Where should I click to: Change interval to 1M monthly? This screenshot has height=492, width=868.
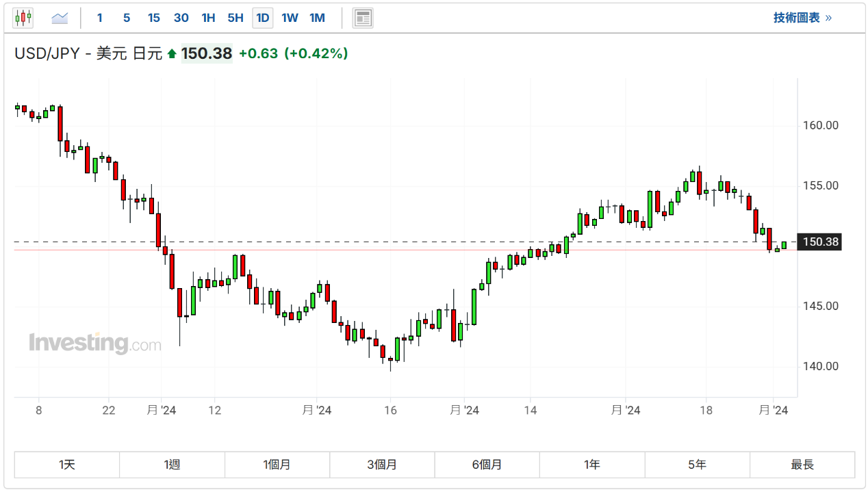pos(317,18)
